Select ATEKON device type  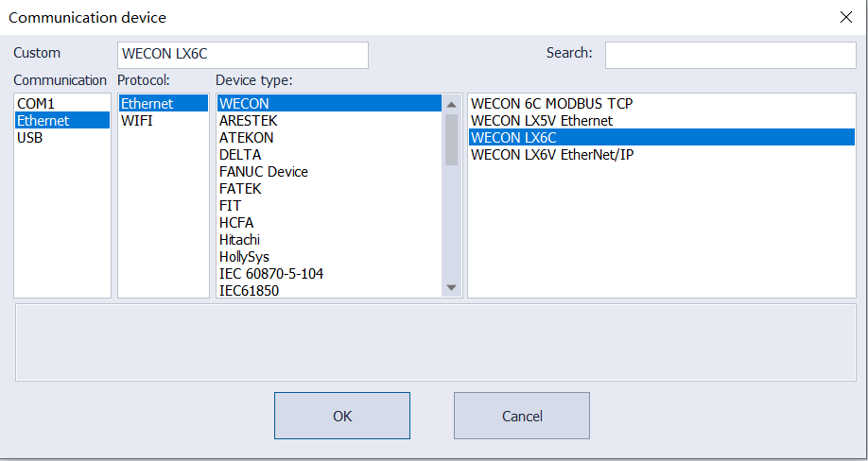pyautogui.click(x=329, y=138)
